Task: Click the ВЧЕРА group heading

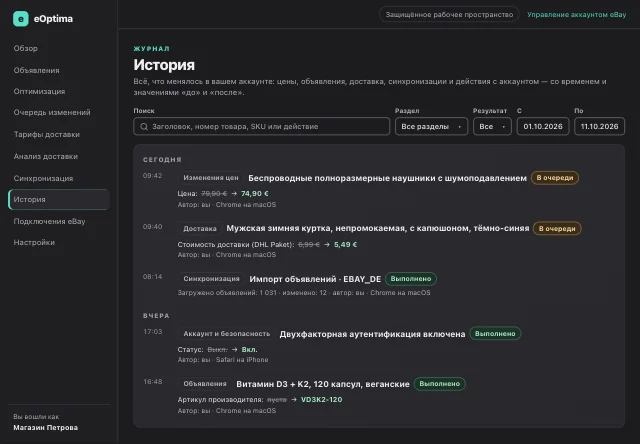Action: [x=156, y=316]
